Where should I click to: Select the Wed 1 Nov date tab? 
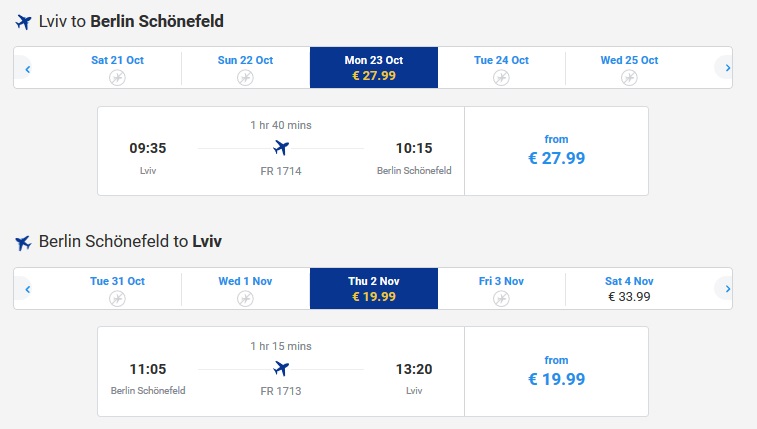click(245, 289)
